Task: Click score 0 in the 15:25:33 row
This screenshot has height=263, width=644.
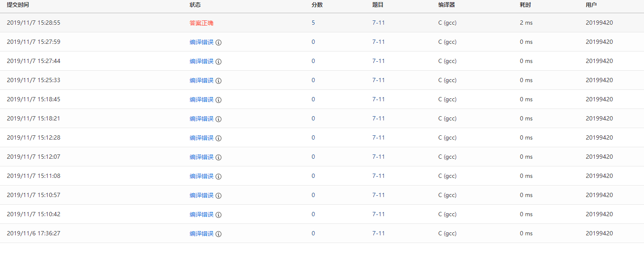Action: coord(313,80)
